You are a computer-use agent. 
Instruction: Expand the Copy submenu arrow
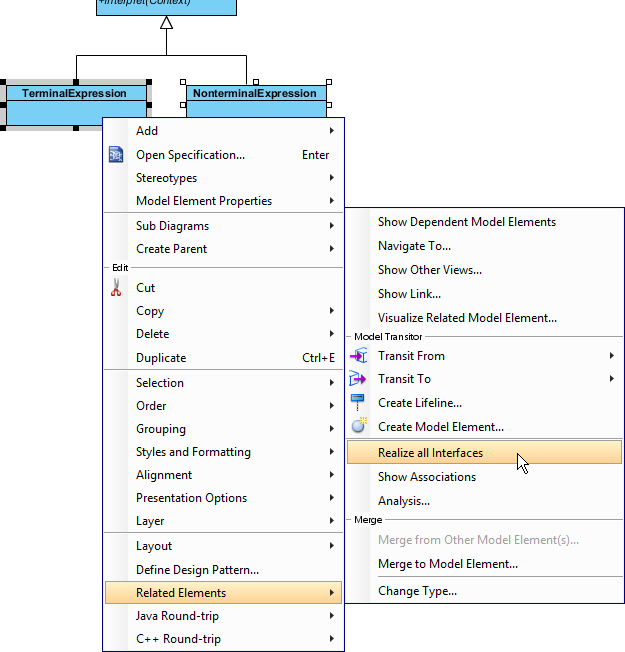point(332,311)
